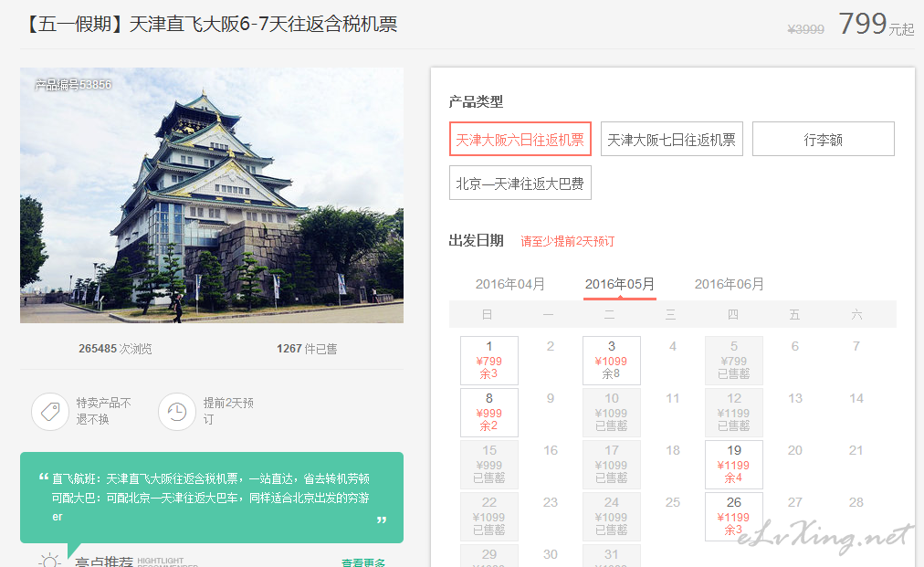The height and width of the screenshot is (567, 924).
Task: Click date 16 in the May calendar
Action: point(551,450)
